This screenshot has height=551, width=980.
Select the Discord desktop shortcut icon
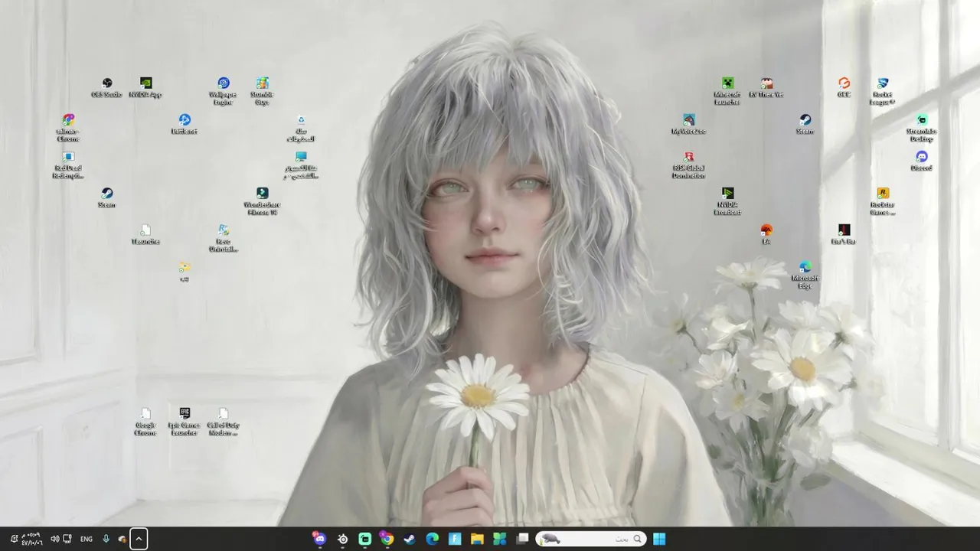coord(922,161)
